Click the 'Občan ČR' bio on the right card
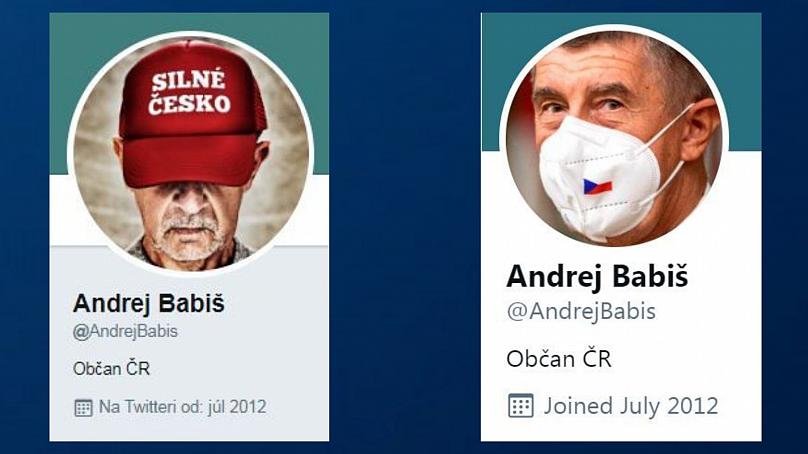808x454 pixels. tap(559, 359)
